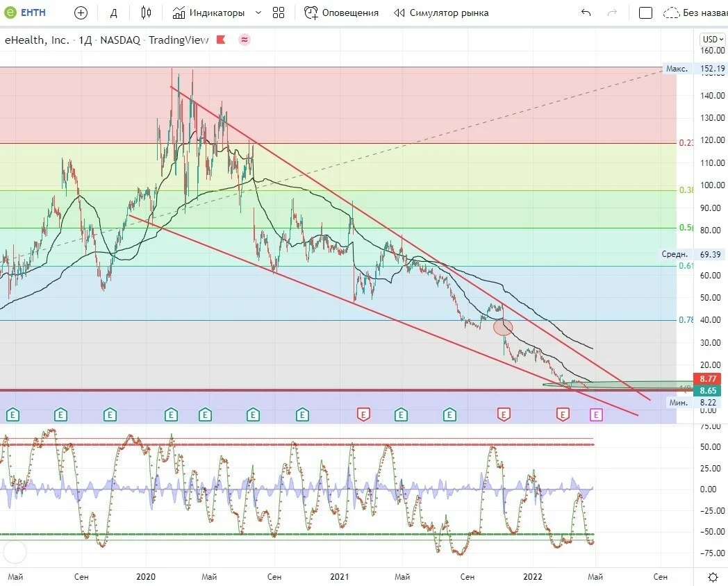Click the red flag next to TradingView

pos(221,40)
